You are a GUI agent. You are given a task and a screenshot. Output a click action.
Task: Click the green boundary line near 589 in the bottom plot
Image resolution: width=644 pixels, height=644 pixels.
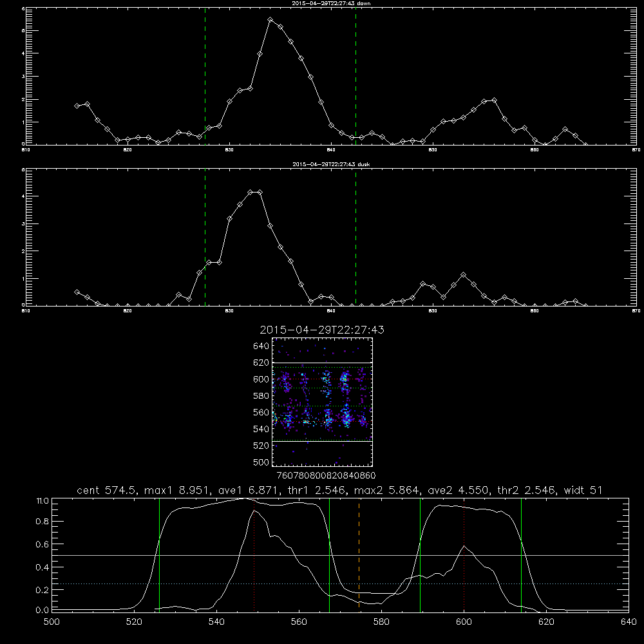420,554
